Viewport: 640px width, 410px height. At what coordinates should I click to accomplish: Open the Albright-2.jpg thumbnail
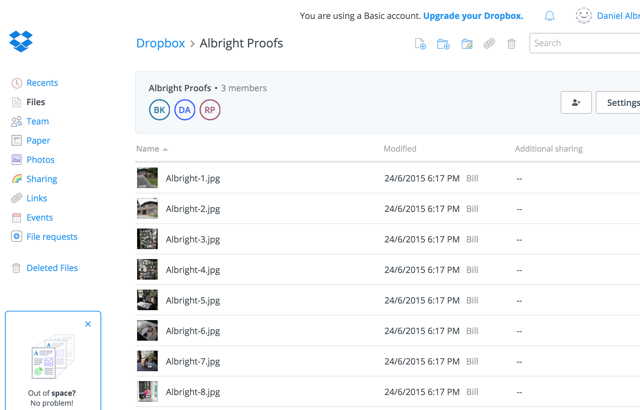coord(147,208)
